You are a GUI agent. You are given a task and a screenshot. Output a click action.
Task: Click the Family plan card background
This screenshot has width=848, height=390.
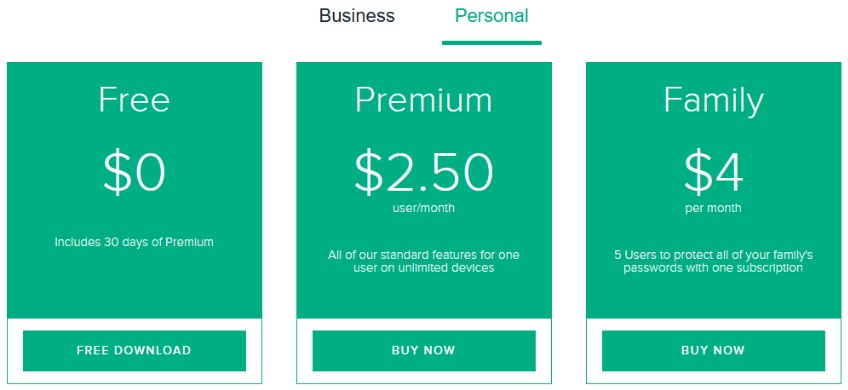coord(713,298)
